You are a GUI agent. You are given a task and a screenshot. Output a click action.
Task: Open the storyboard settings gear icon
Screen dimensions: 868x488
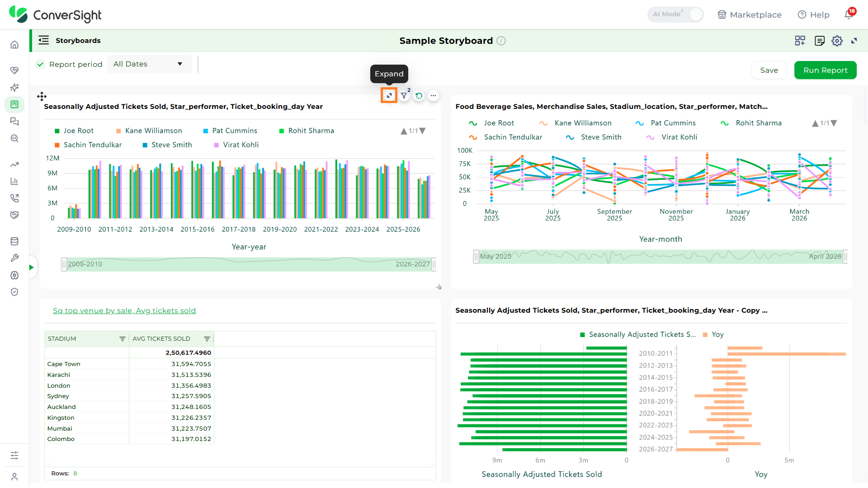pos(837,41)
